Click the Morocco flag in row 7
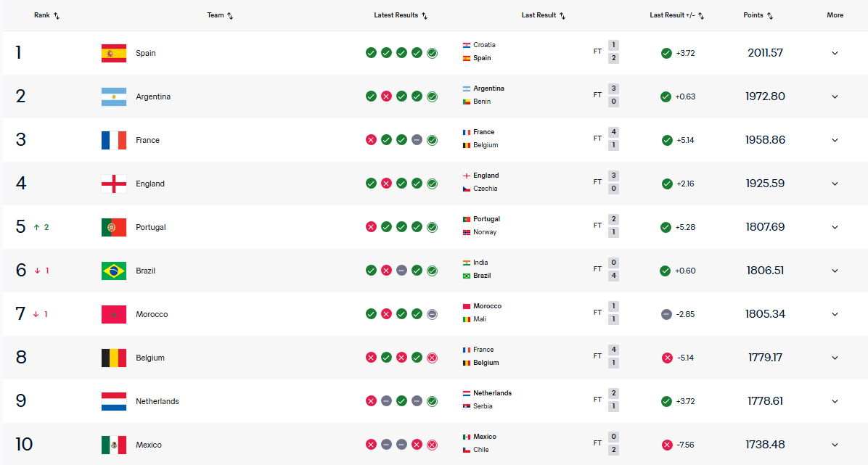 point(114,314)
